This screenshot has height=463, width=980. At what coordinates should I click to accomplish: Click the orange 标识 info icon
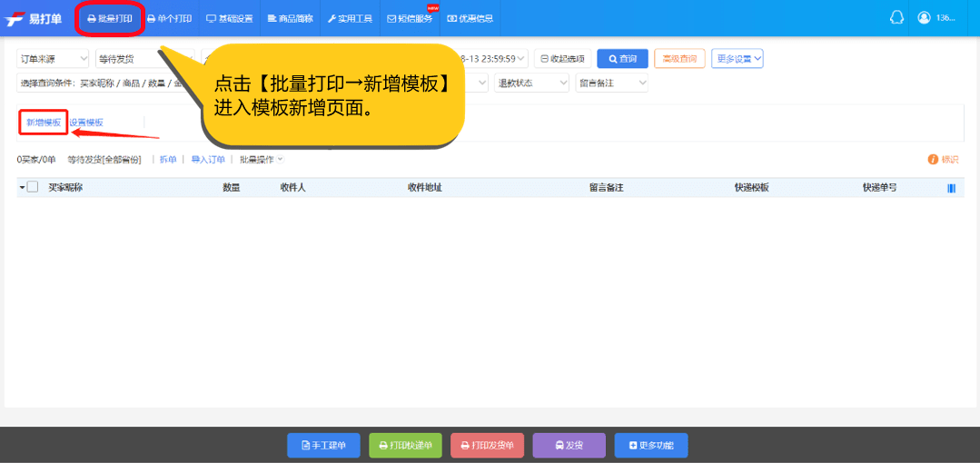point(932,160)
